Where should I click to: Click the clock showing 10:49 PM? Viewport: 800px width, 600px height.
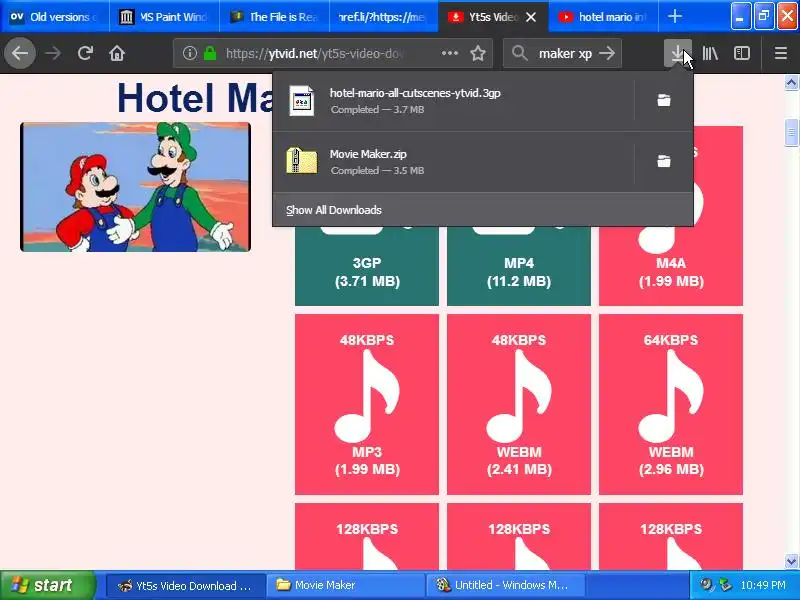(x=763, y=585)
